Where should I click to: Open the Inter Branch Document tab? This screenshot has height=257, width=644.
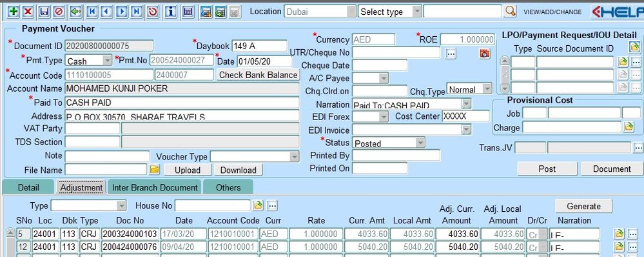[155, 187]
